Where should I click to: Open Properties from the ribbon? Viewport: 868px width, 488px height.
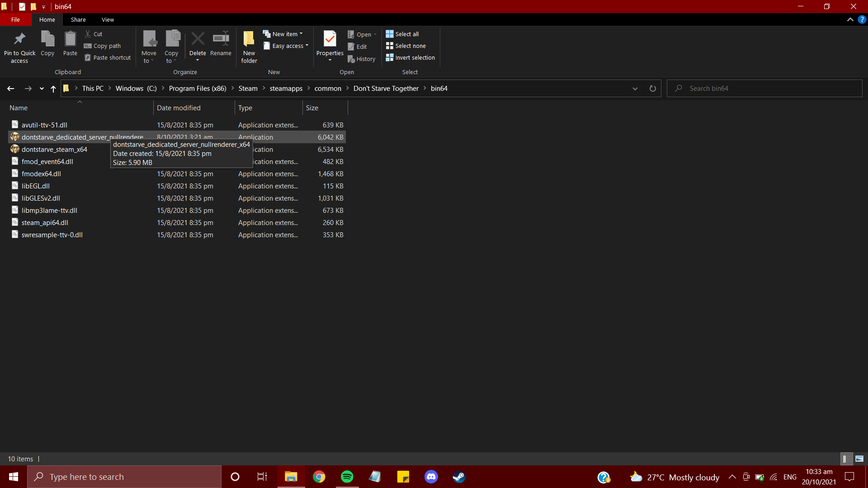coord(330,40)
